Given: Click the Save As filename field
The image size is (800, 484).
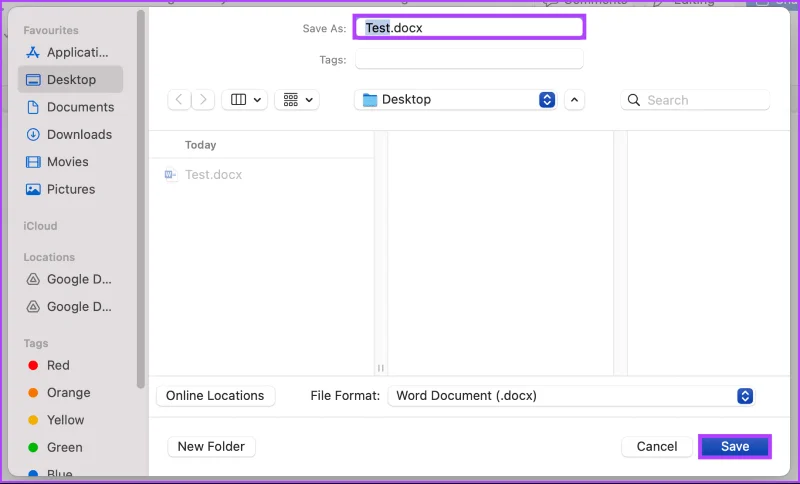Looking at the screenshot, I should point(469,28).
